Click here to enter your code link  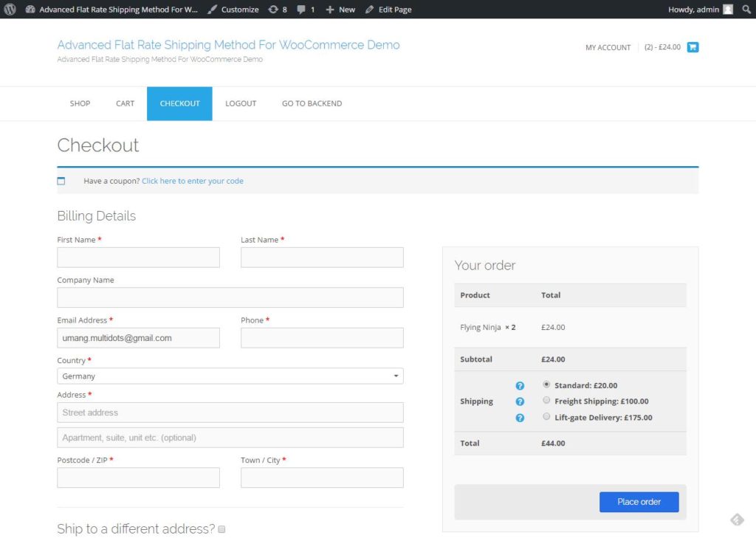tap(193, 182)
